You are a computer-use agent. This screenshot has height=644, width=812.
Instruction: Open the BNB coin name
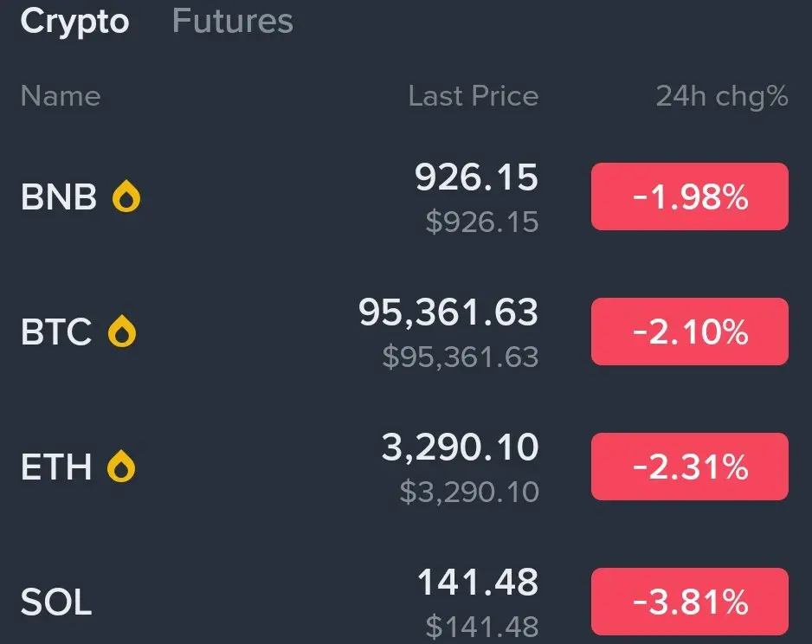(59, 197)
